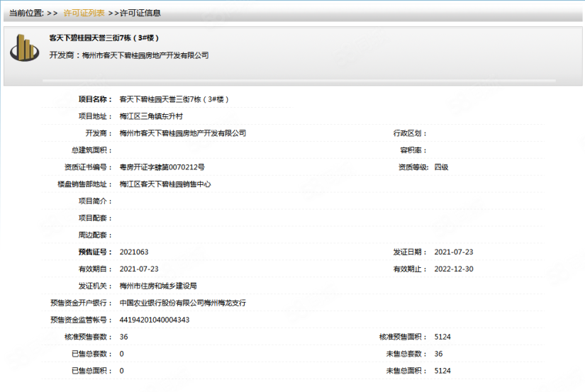585x392 pixels.
Task: Click the presale permit number 2021063
Action: pos(134,252)
